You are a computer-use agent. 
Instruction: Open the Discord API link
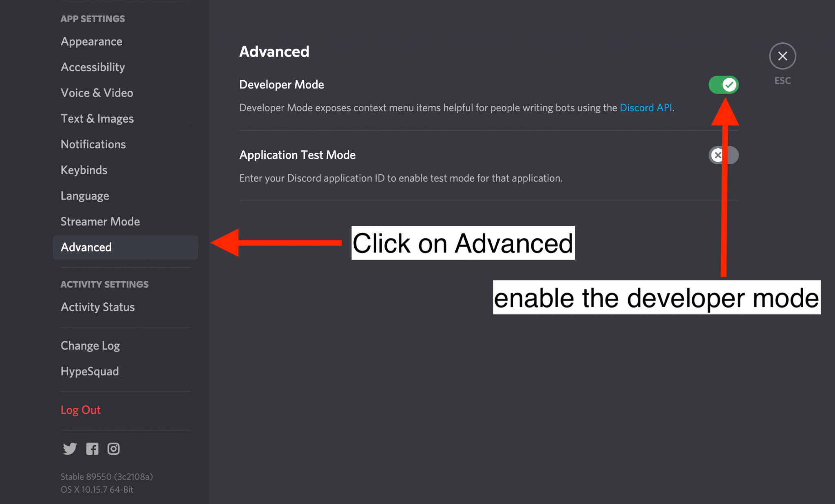point(646,108)
